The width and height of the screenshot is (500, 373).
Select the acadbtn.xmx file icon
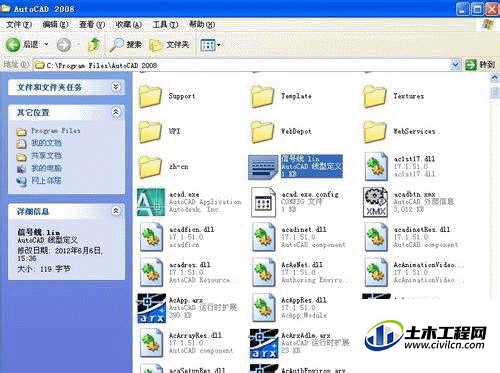tap(376, 202)
